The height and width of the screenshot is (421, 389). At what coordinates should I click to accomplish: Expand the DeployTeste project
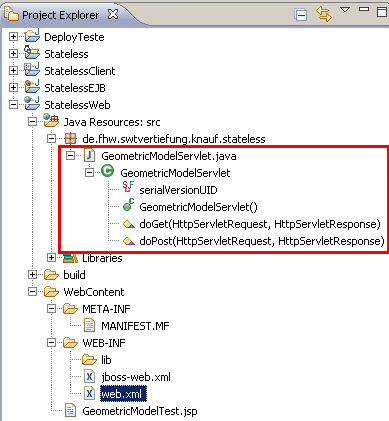coord(13,36)
